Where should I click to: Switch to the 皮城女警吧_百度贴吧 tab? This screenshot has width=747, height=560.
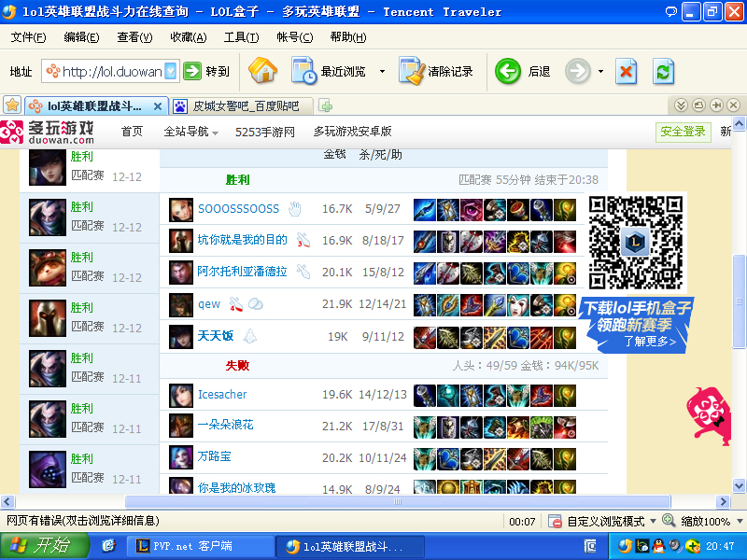click(242, 106)
